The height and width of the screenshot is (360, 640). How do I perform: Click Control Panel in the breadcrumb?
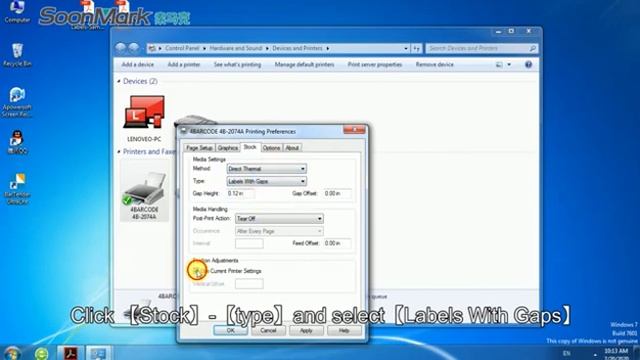click(x=182, y=48)
